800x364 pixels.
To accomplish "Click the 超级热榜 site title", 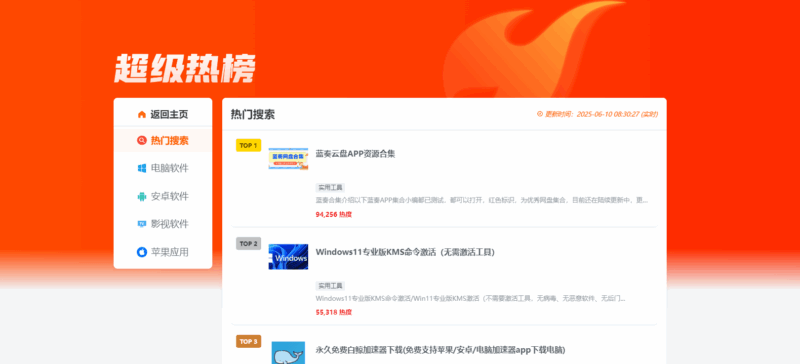I will pos(184,68).
